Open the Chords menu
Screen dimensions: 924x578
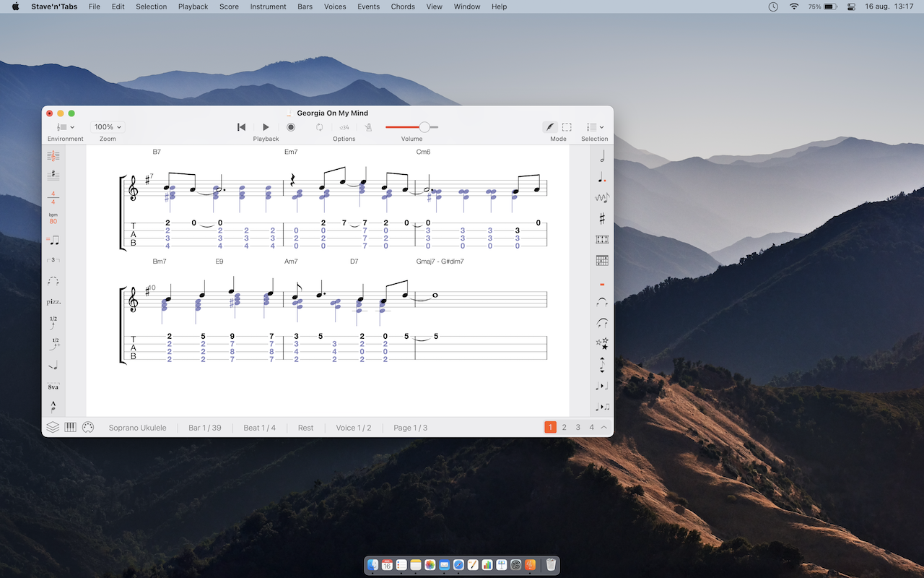point(403,7)
